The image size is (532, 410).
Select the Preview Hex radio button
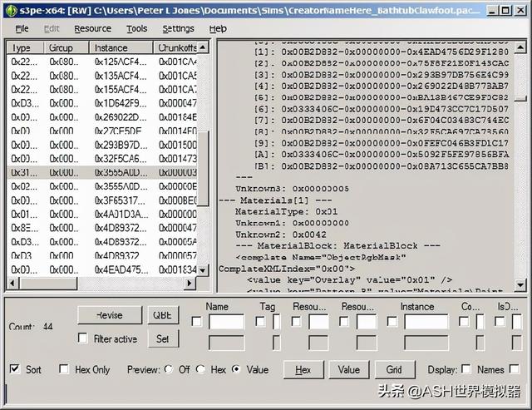point(200,369)
